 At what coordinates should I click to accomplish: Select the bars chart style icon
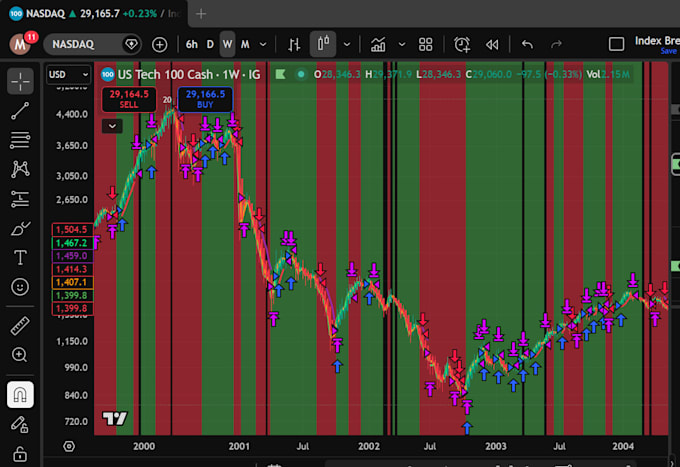294,44
